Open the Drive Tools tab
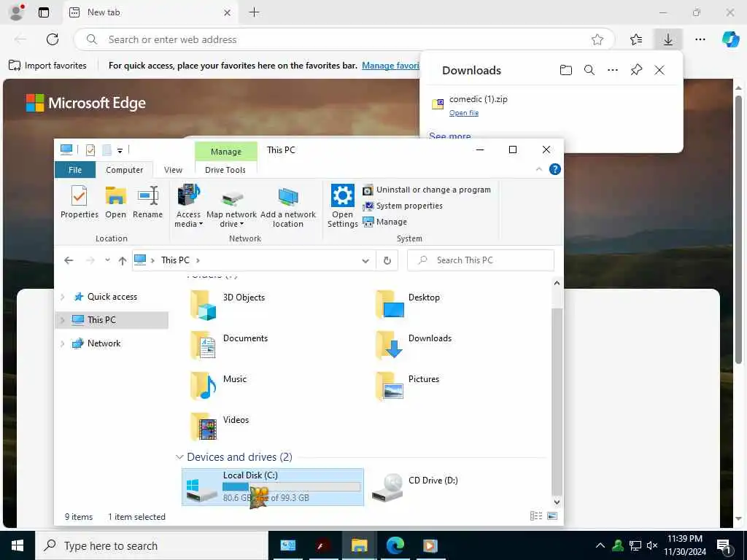The height and width of the screenshot is (560, 747). click(225, 170)
